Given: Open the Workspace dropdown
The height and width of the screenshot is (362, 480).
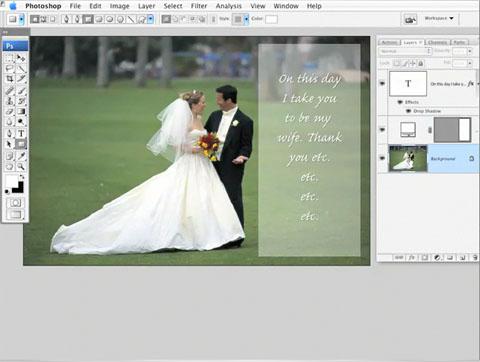Looking at the screenshot, I should coord(439,18).
